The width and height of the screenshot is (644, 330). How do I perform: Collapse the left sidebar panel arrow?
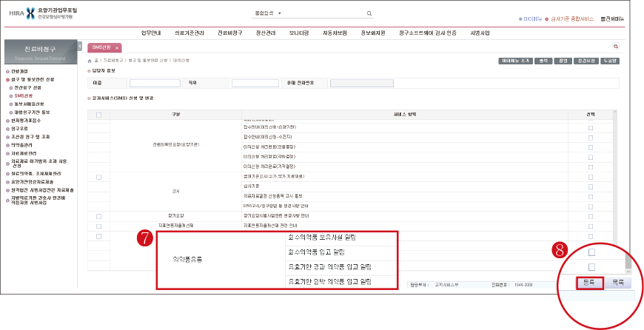click(80, 47)
